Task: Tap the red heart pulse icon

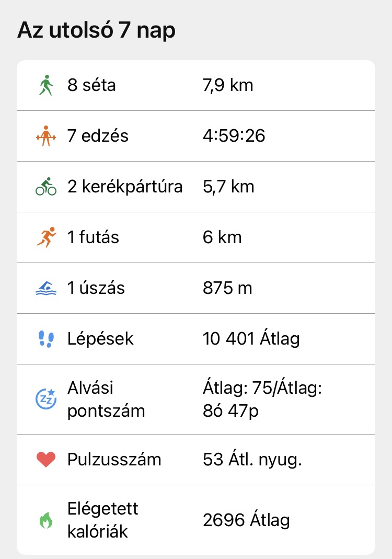Action: click(46, 460)
